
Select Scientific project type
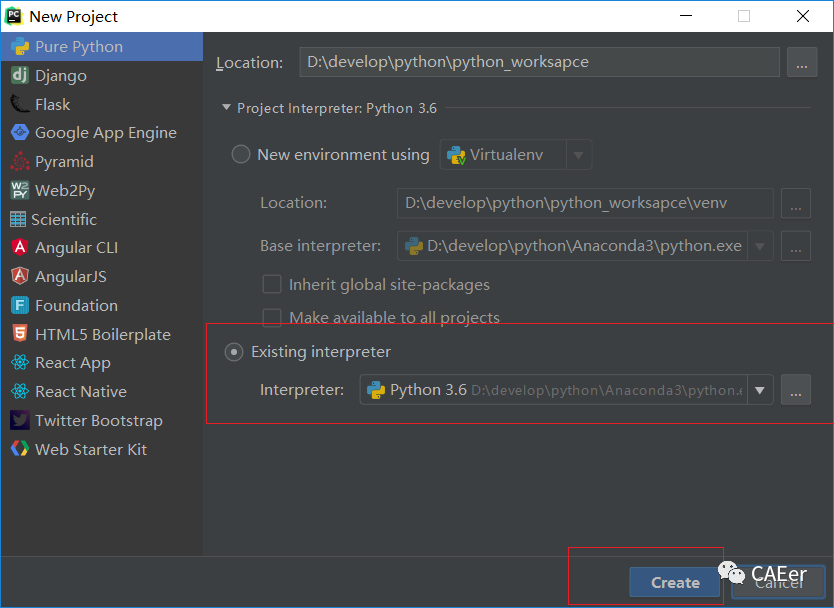pyautogui.click(x=102, y=219)
